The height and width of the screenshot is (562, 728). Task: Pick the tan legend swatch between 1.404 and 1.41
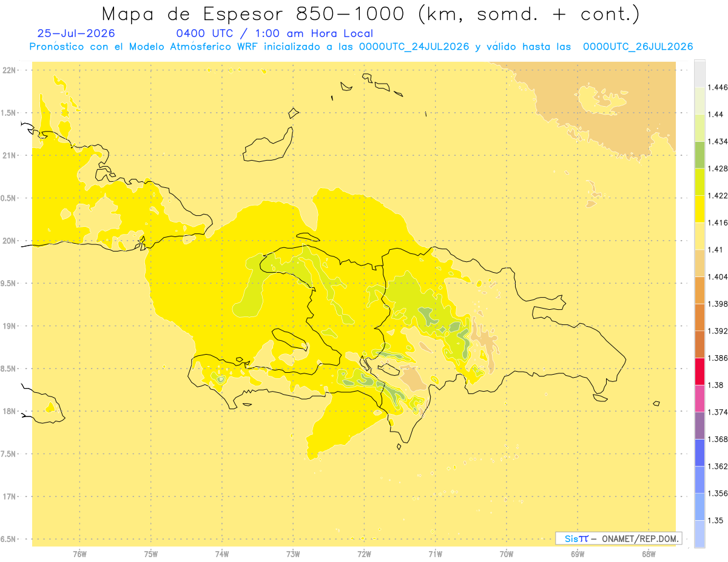click(699, 263)
